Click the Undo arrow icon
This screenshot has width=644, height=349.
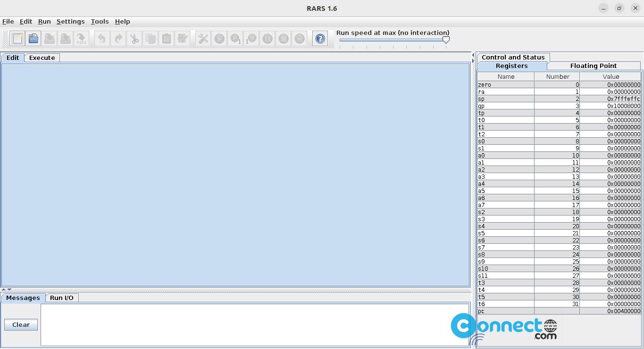click(x=102, y=39)
